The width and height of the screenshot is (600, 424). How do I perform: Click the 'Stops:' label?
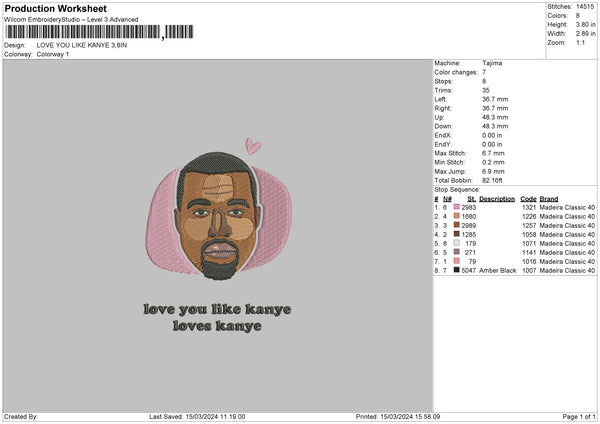click(x=443, y=81)
